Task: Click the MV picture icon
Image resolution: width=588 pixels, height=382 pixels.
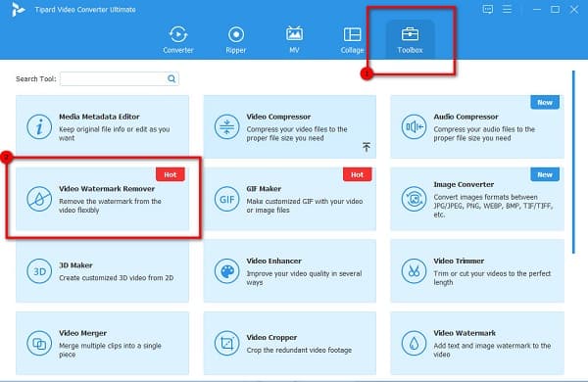Action: click(294, 33)
